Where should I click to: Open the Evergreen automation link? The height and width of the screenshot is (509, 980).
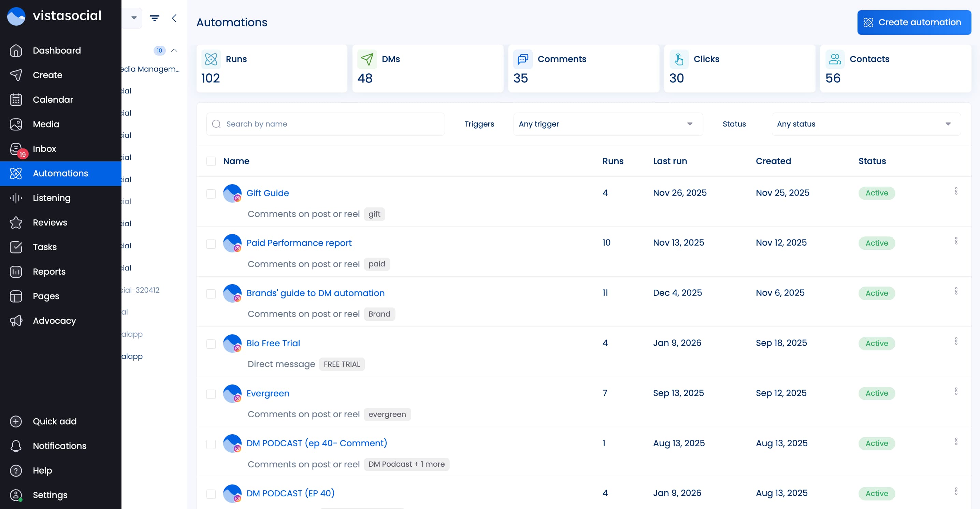pos(268,393)
